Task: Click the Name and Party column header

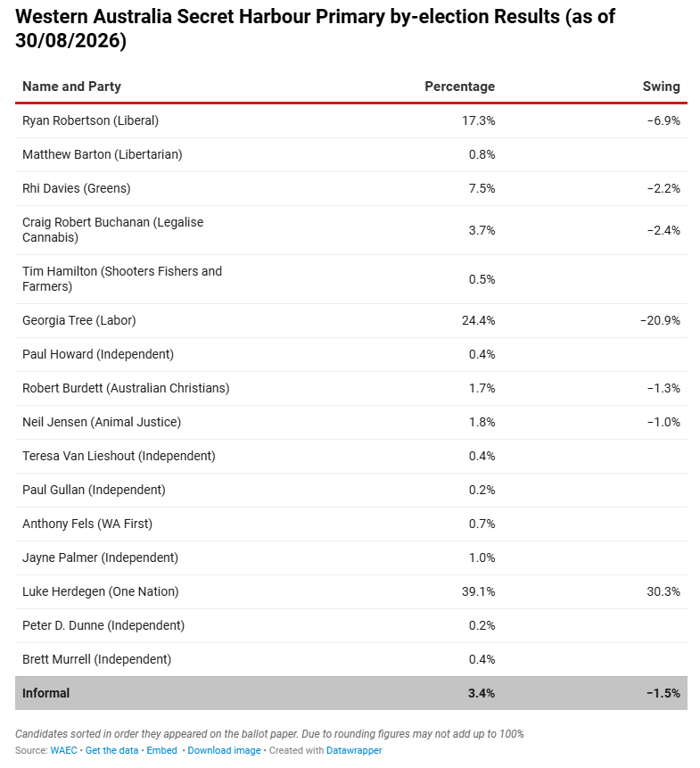Action: [x=71, y=87]
